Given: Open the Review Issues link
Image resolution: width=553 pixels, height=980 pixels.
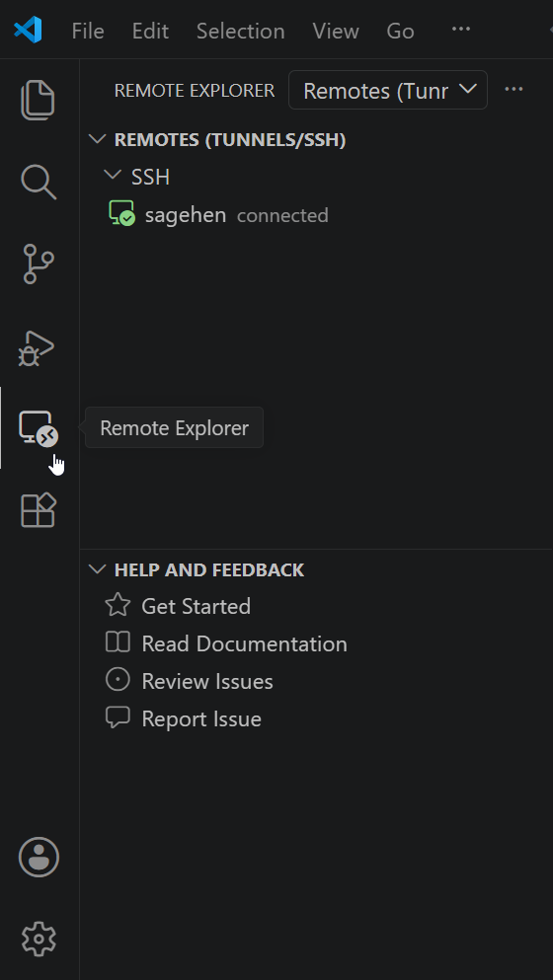Looking at the screenshot, I should point(207,681).
